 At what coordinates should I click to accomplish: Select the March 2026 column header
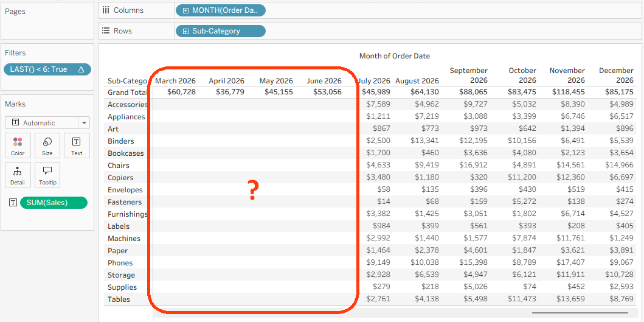click(x=175, y=80)
